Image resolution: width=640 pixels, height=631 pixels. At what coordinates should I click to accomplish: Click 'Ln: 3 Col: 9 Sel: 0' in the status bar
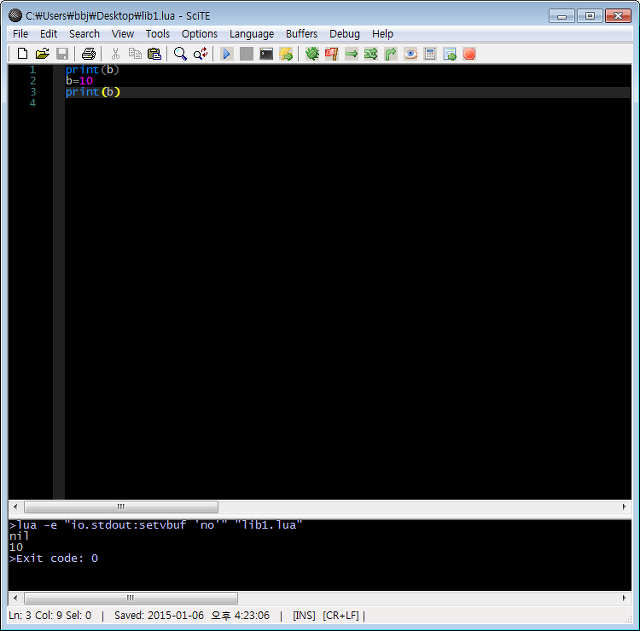pyautogui.click(x=50, y=615)
